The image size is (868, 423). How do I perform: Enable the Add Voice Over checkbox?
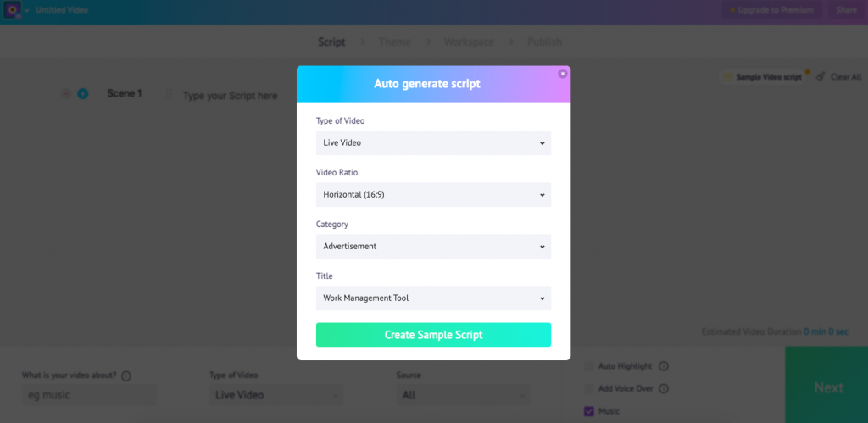[589, 389]
